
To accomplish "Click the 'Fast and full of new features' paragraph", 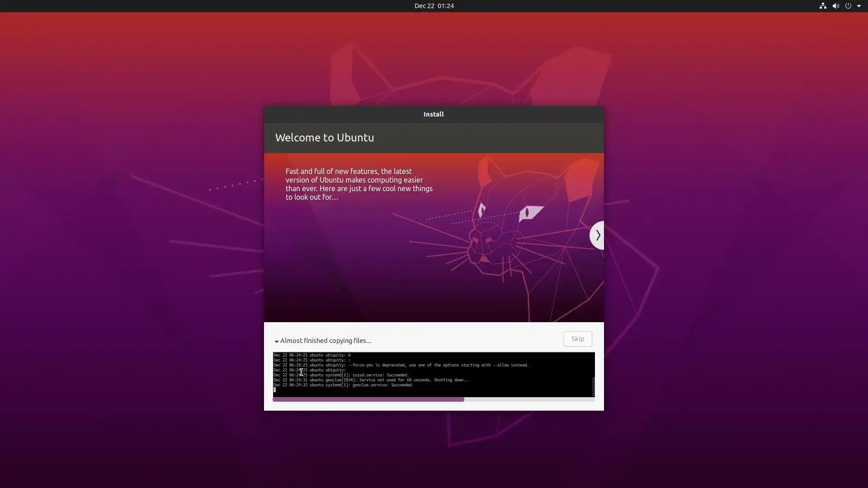I will [x=359, y=184].
